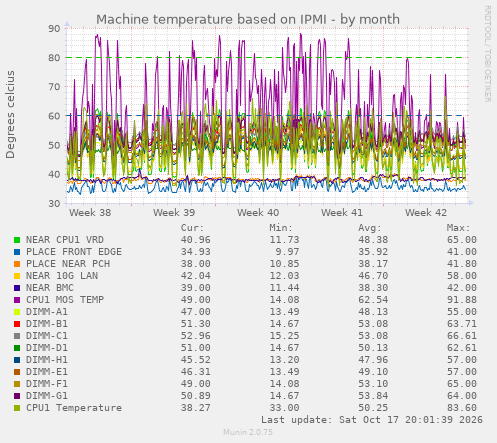Click the 'NEAR BMC' legend label
Viewport: 497px width, 443px height.
point(50,288)
